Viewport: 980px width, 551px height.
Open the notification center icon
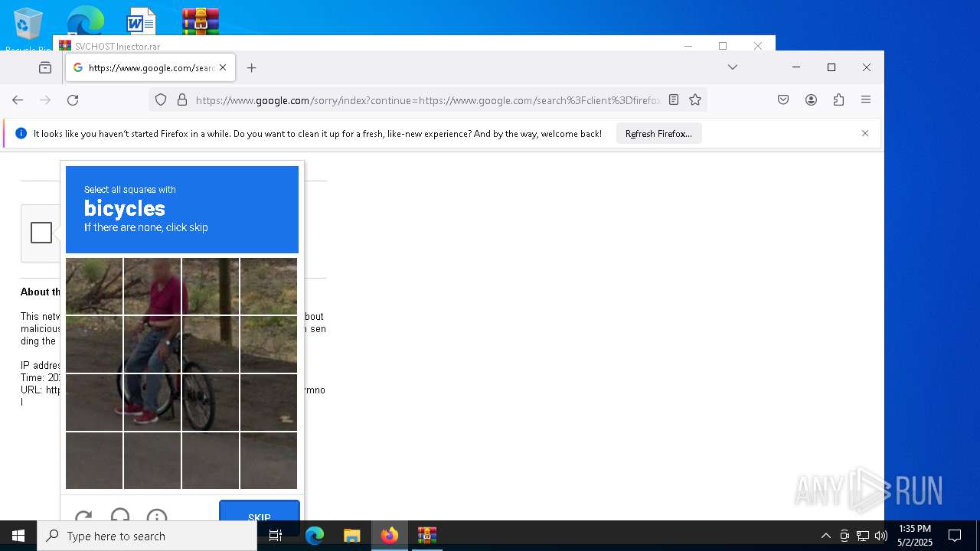point(955,536)
